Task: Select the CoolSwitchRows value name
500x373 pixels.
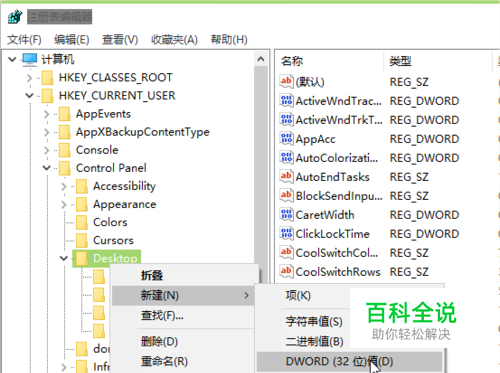Action: 338,272
